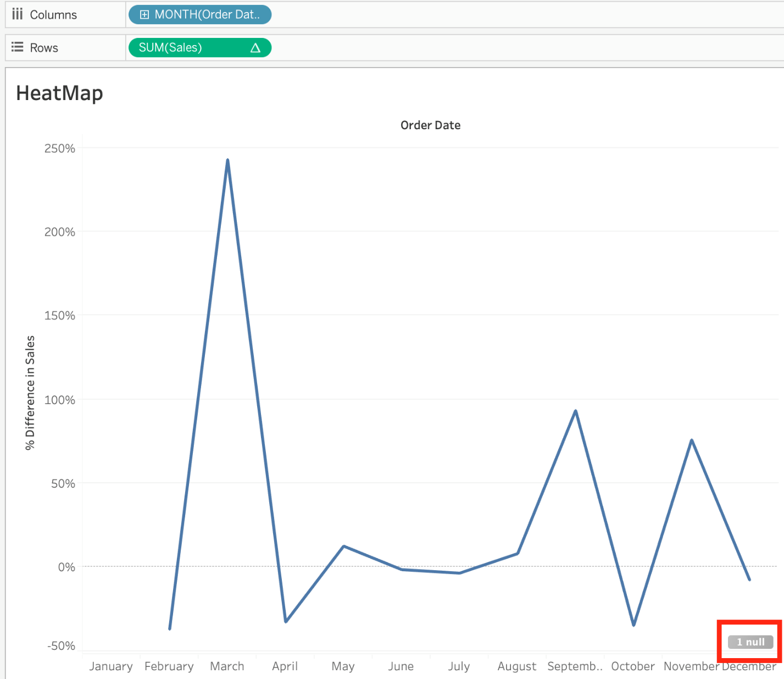Select the January month label
Screen dimensions: 784x679
click(x=111, y=666)
